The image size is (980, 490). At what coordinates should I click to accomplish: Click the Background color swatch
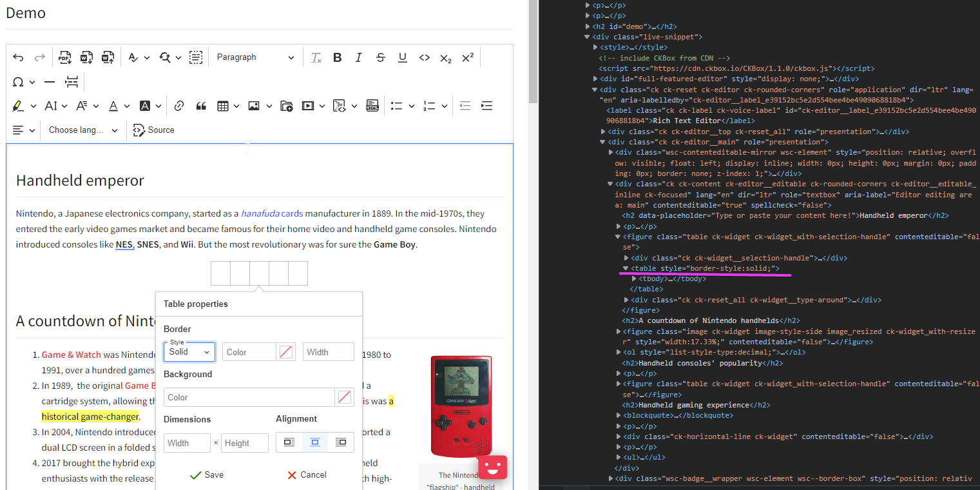(x=345, y=397)
